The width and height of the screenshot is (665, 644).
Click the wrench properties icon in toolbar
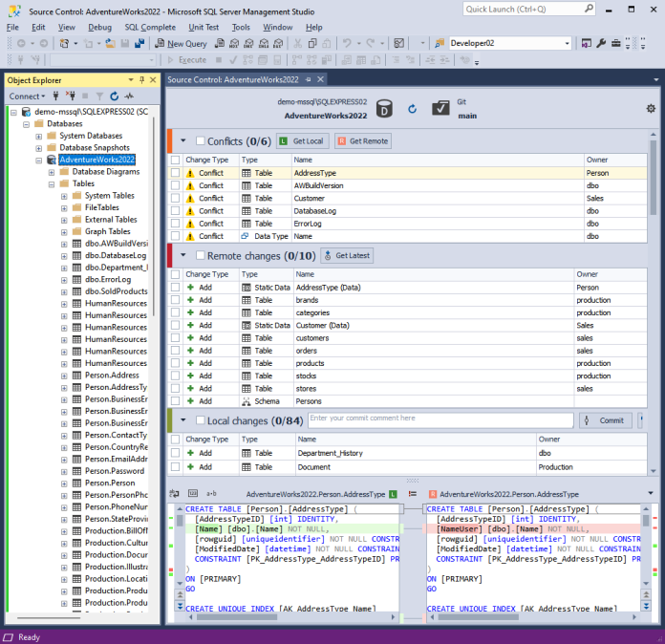point(601,43)
